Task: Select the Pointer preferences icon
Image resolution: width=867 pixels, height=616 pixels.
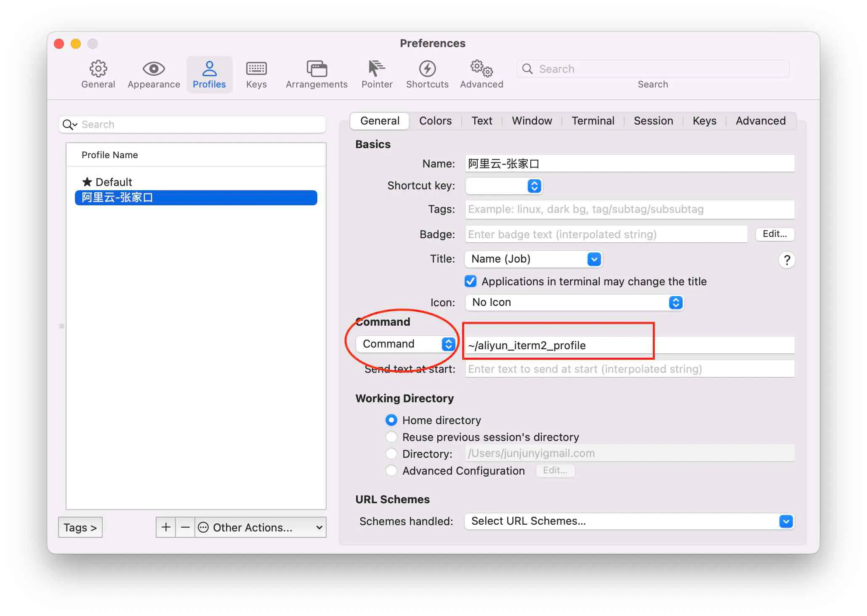Action: [376, 74]
